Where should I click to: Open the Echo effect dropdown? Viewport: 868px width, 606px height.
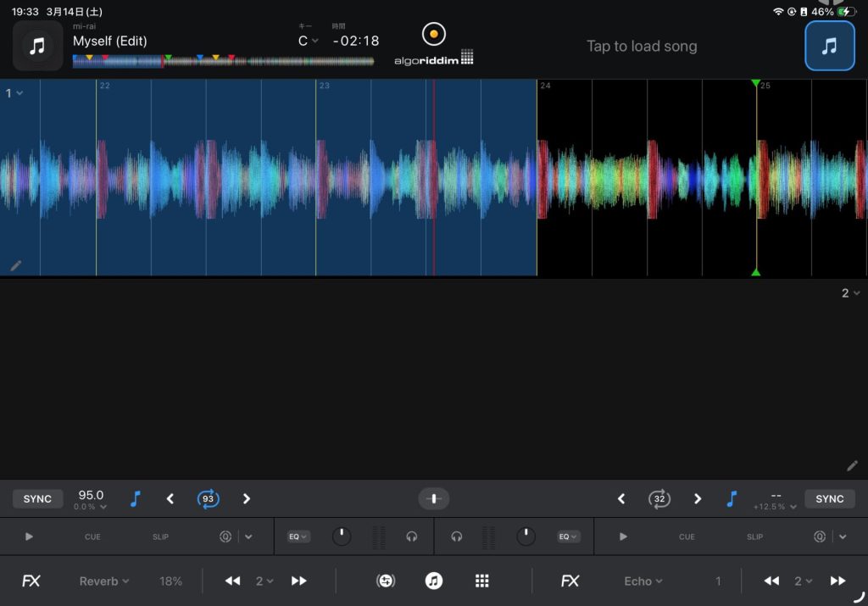(x=643, y=581)
